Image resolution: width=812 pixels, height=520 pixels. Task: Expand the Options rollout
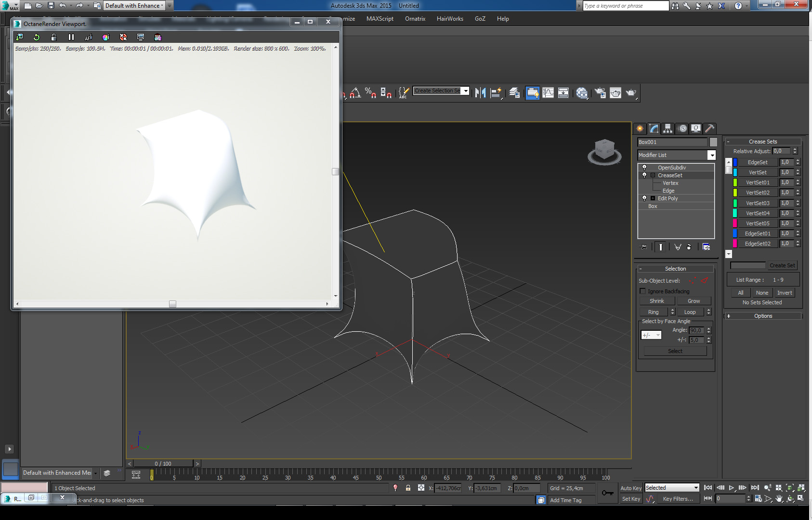click(x=763, y=316)
